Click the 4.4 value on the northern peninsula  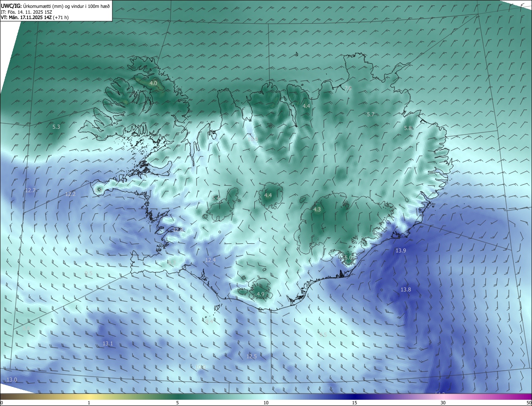(306, 106)
